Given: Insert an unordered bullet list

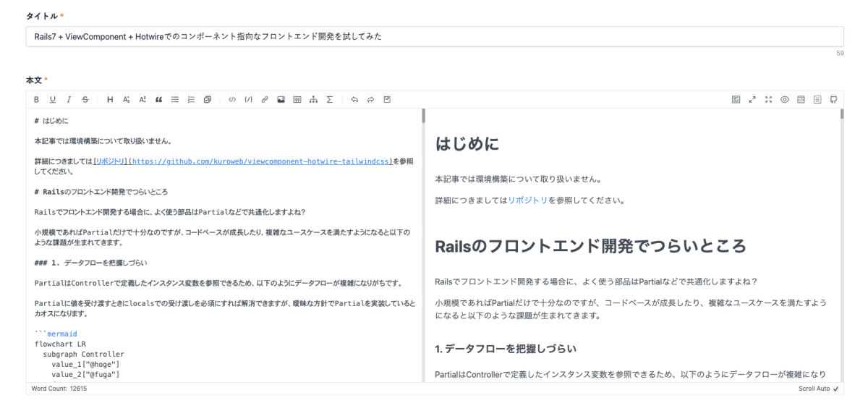Looking at the screenshot, I should [175, 99].
